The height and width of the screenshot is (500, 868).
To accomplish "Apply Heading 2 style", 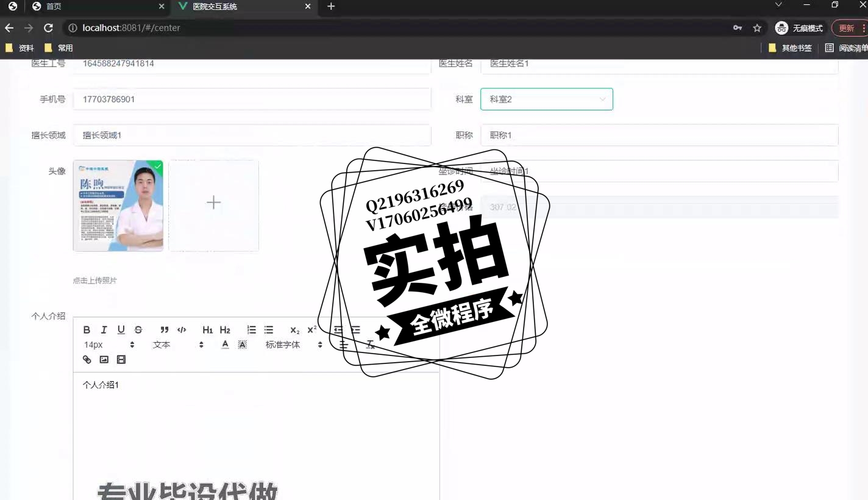I will (x=225, y=330).
